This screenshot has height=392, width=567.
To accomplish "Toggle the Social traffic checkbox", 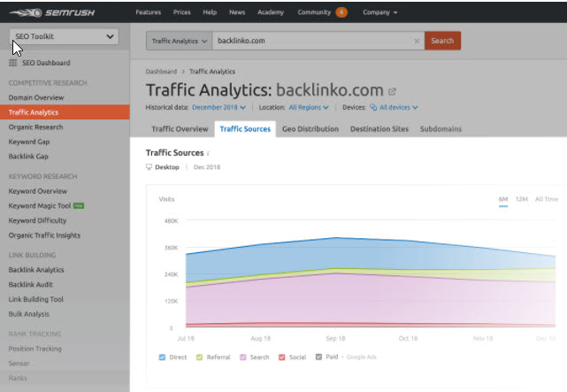I will point(281,357).
